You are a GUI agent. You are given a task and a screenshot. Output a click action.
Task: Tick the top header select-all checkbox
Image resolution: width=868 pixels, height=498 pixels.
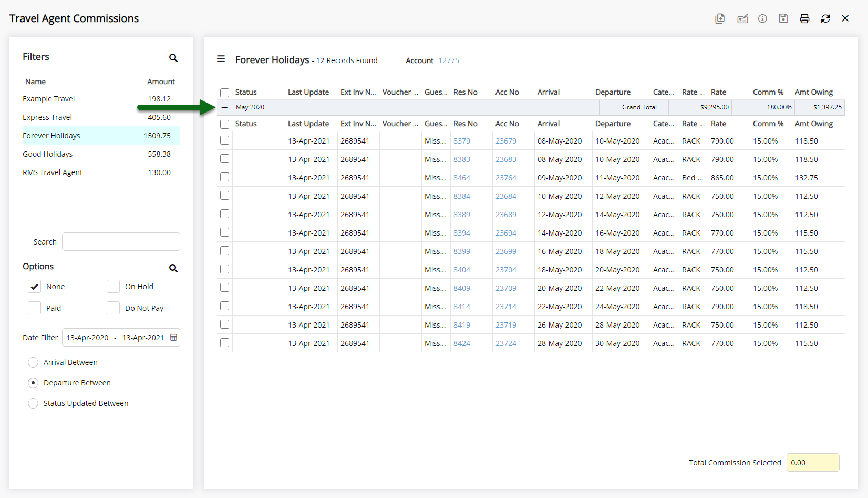click(x=225, y=93)
